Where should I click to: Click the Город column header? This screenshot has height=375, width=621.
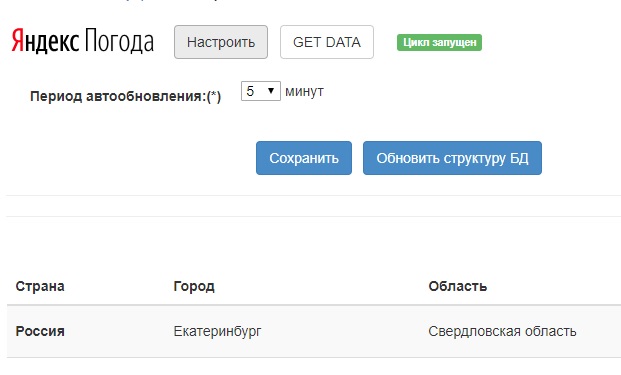pos(194,286)
